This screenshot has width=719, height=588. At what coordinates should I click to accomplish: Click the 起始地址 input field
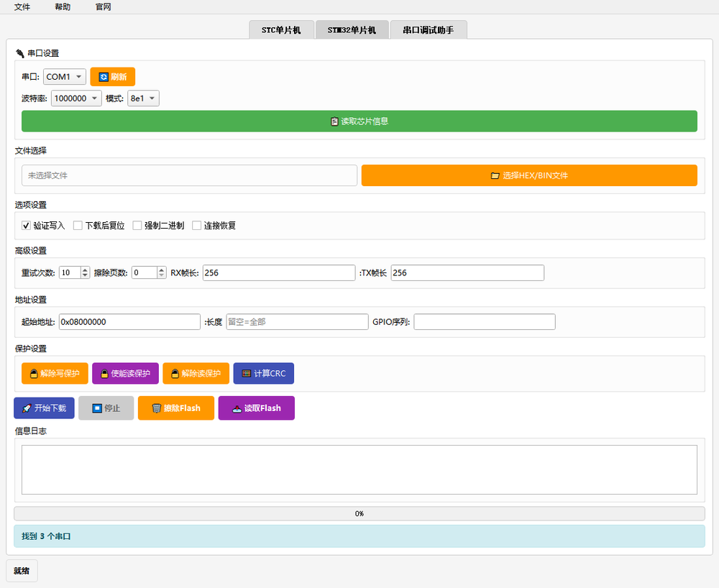pyautogui.click(x=129, y=322)
